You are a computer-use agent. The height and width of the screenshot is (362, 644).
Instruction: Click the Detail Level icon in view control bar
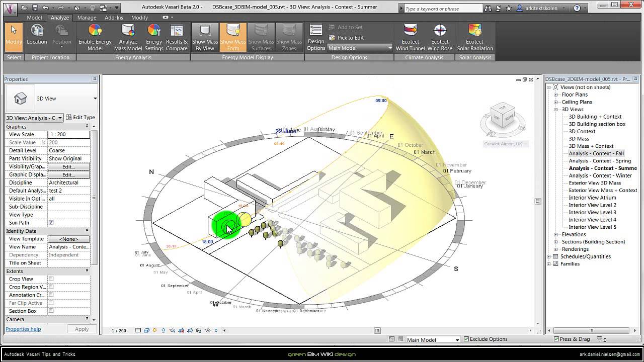pos(138,330)
